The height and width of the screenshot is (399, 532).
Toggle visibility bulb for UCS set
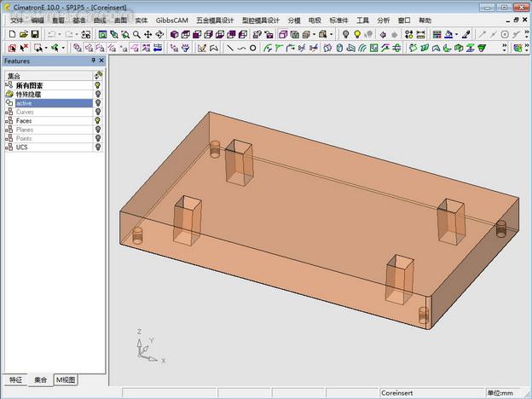coord(98,147)
